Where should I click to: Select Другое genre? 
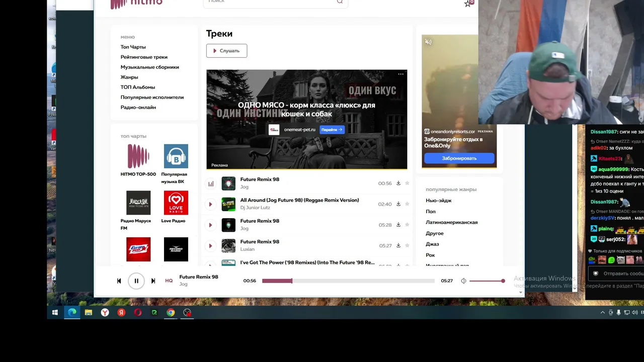[x=435, y=233]
